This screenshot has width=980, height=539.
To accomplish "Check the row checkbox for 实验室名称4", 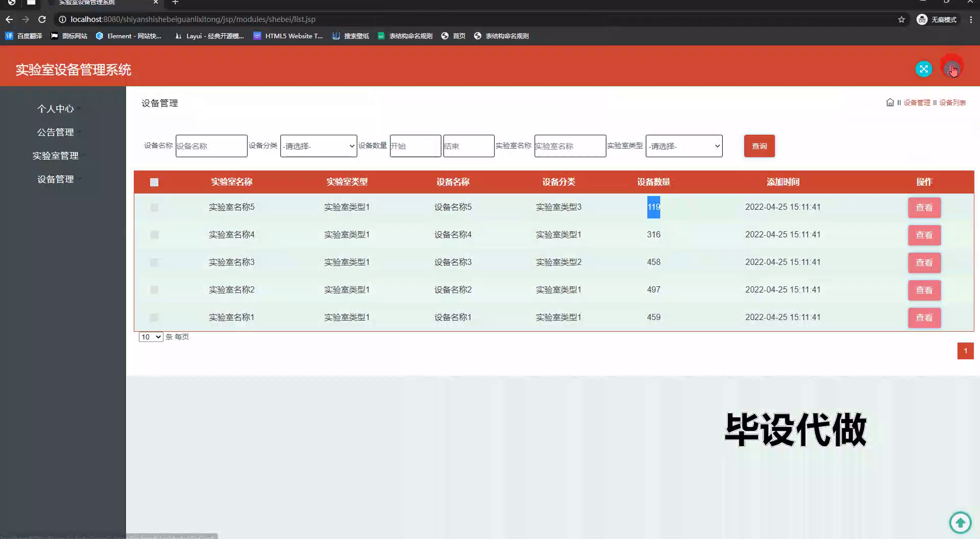I will click(x=154, y=235).
